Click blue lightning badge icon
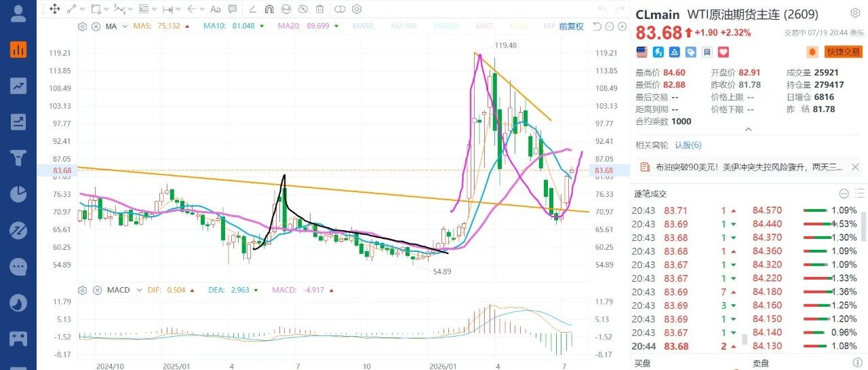Screen dimensions: 868x370 pos(658,52)
